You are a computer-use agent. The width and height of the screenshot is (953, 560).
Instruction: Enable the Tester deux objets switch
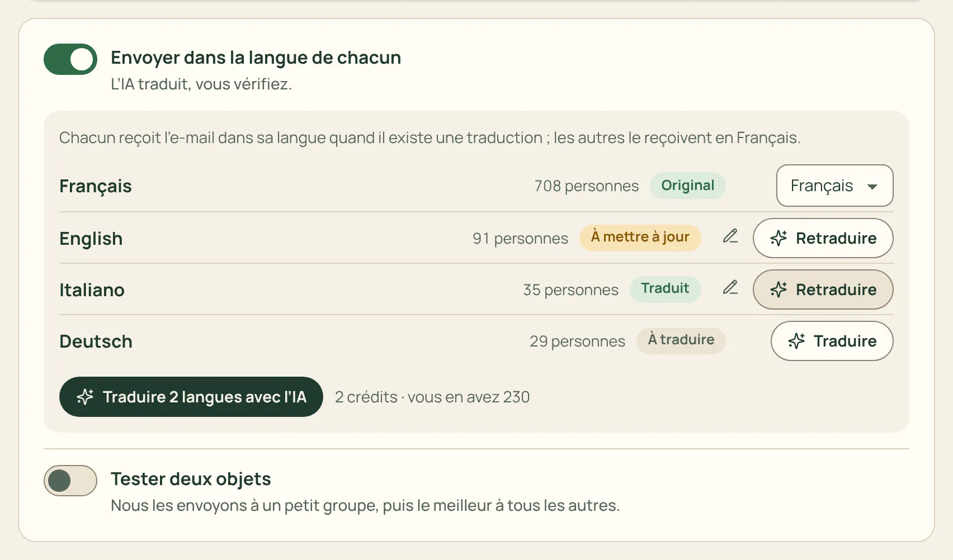[x=70, y=481]
